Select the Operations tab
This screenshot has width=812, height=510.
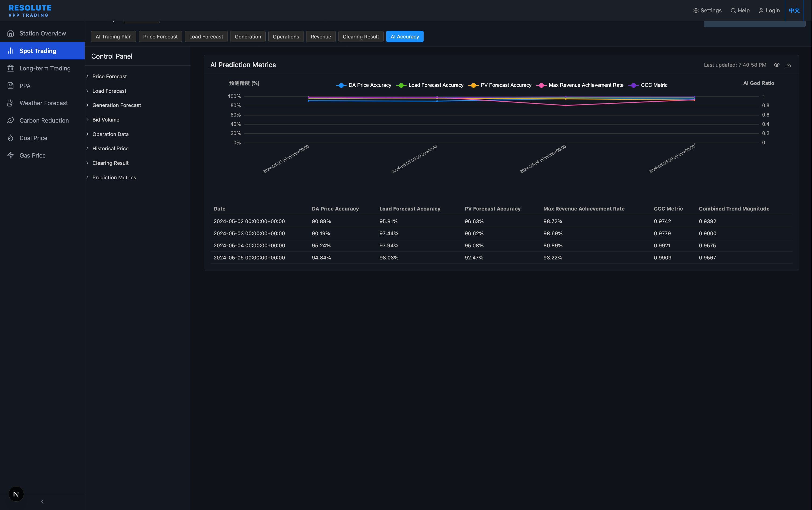point(286,37)
